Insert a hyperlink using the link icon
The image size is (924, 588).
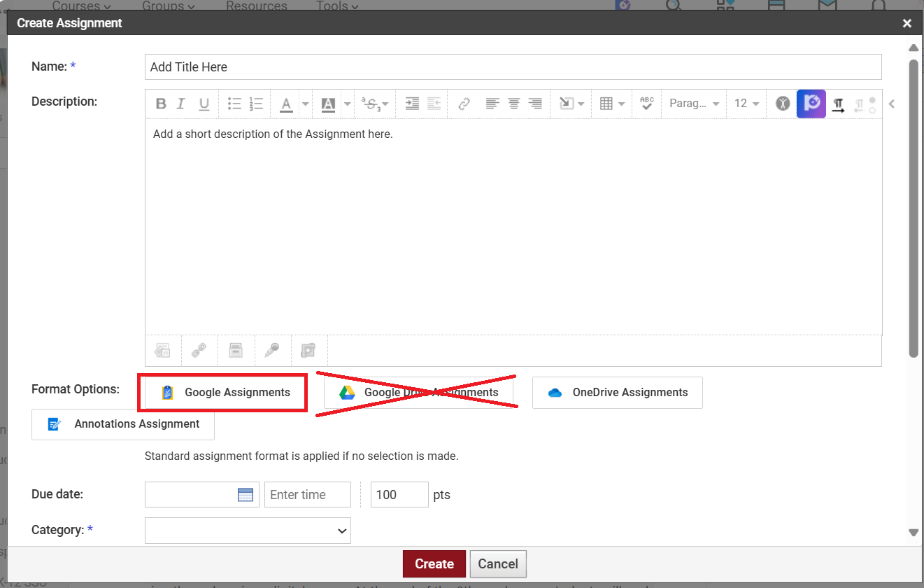[464, 104]
